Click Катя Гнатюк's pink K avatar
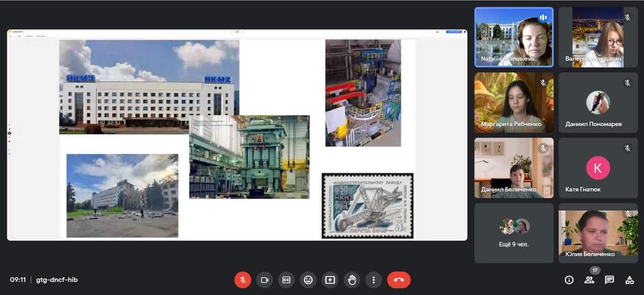Viewport: 644px width, 295px height. 598,168
